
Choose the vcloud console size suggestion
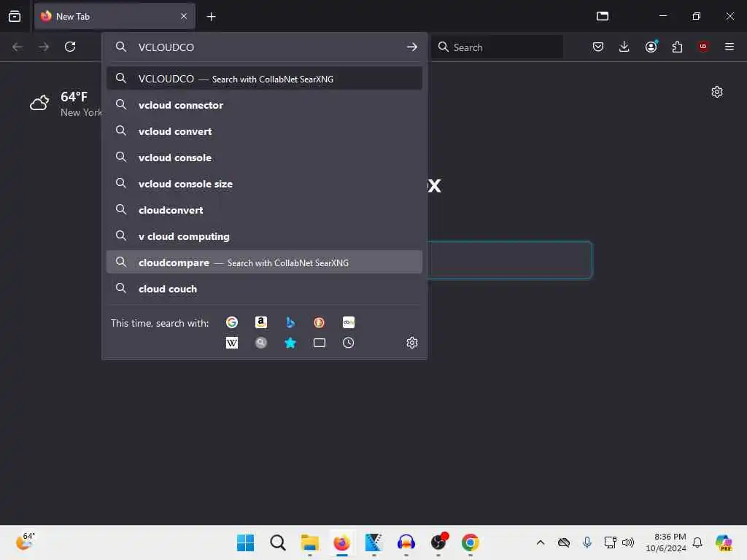click(x=264, y=183)
